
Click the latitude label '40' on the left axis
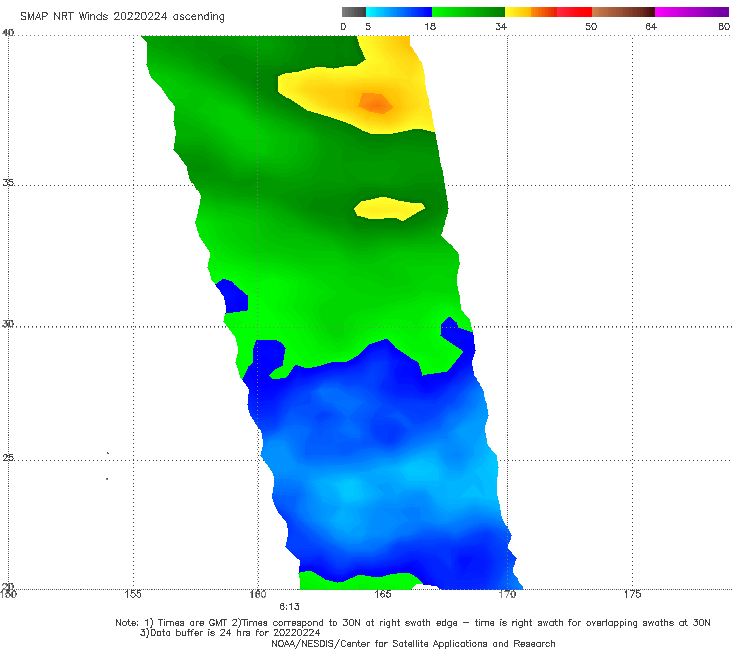[8, 32]
